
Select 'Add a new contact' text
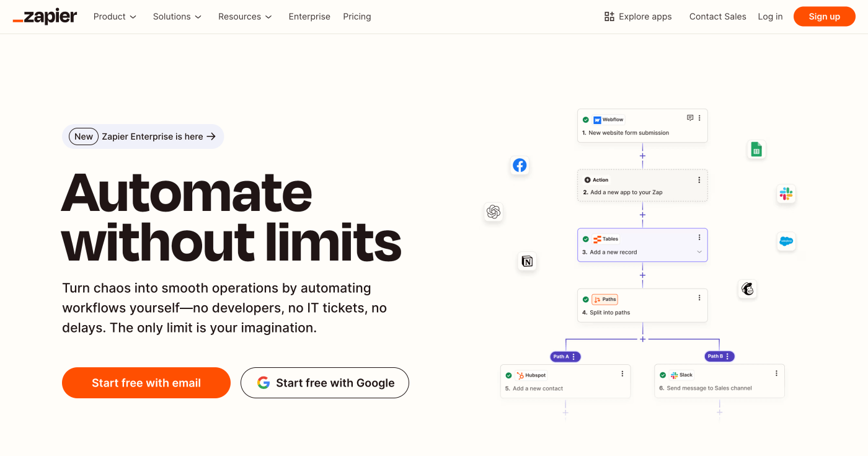(538, 388)
